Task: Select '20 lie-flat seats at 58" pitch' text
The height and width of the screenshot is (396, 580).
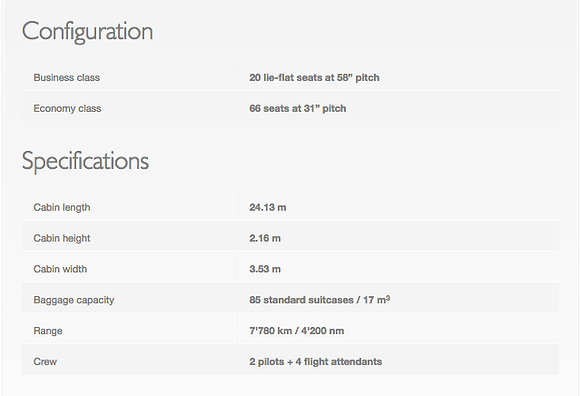Action: (x=314, y=78)
